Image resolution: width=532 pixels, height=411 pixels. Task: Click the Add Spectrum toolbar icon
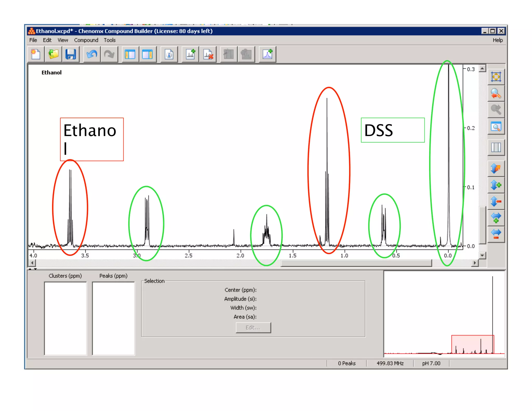coord(190,55)
